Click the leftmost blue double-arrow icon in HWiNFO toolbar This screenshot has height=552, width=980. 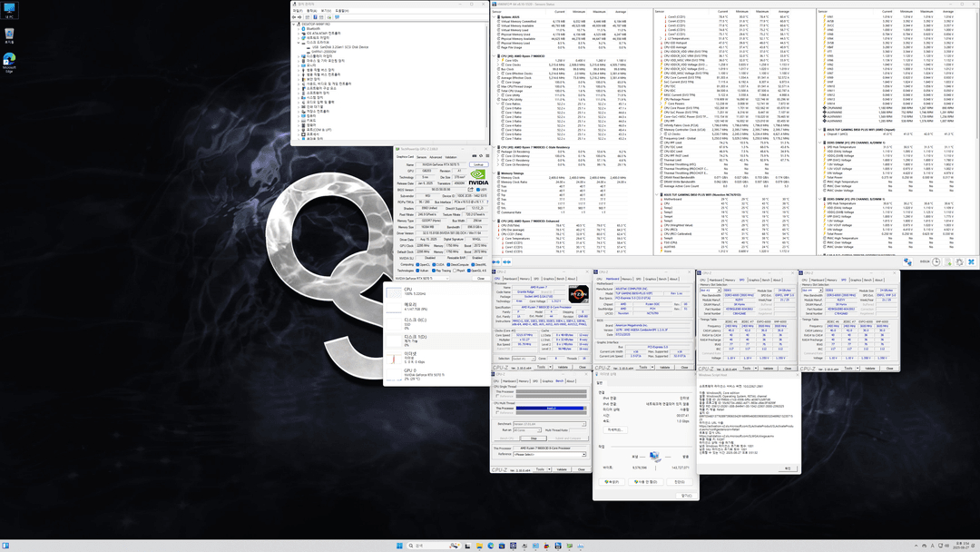[496, 262]
